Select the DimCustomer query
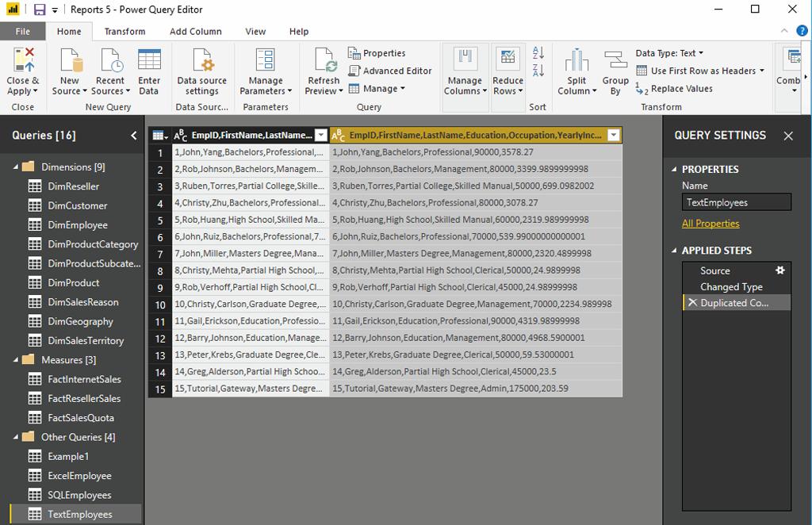This screenshot has width=812, height=525. click(77, 205)
